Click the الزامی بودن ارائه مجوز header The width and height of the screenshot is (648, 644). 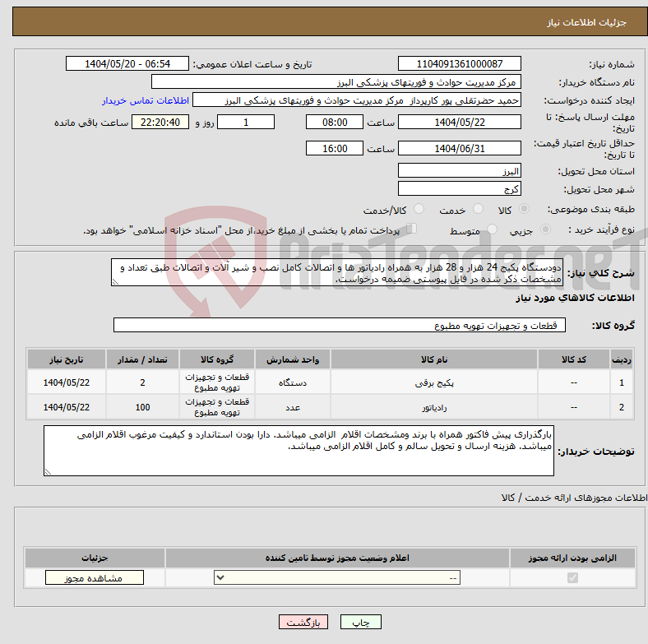coord(572,558)
